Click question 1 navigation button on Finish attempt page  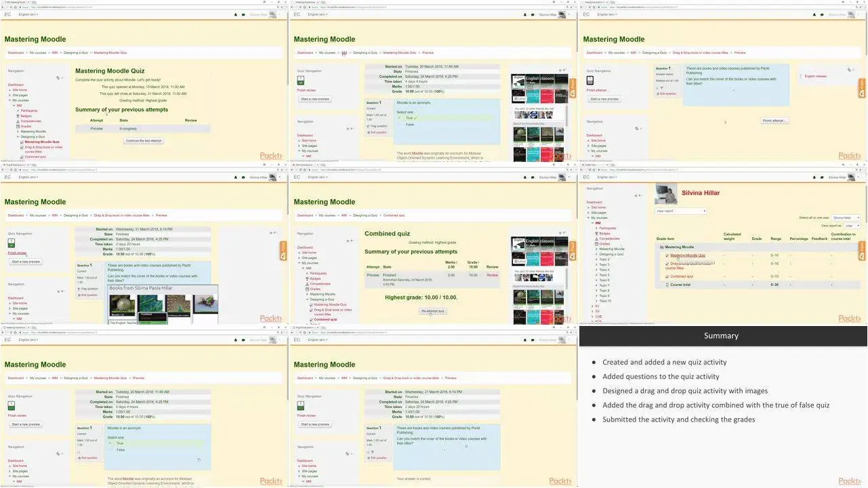[x=590, y=80]
